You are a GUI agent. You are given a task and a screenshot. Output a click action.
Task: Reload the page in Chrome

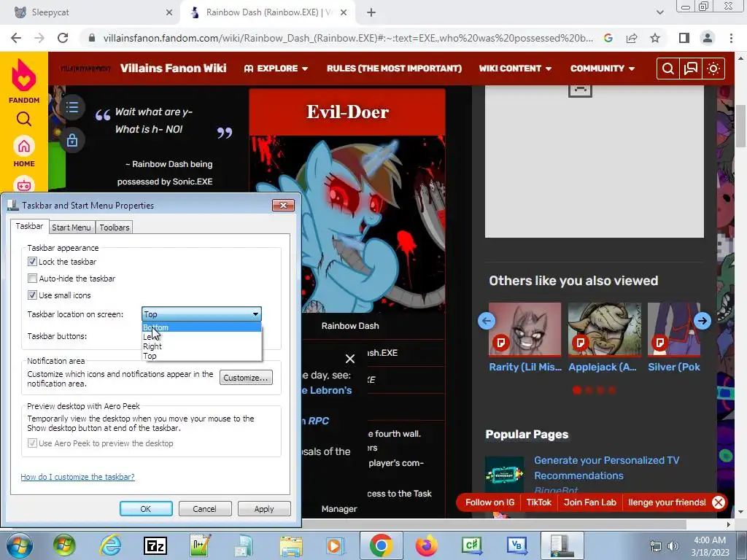[63, 38]
